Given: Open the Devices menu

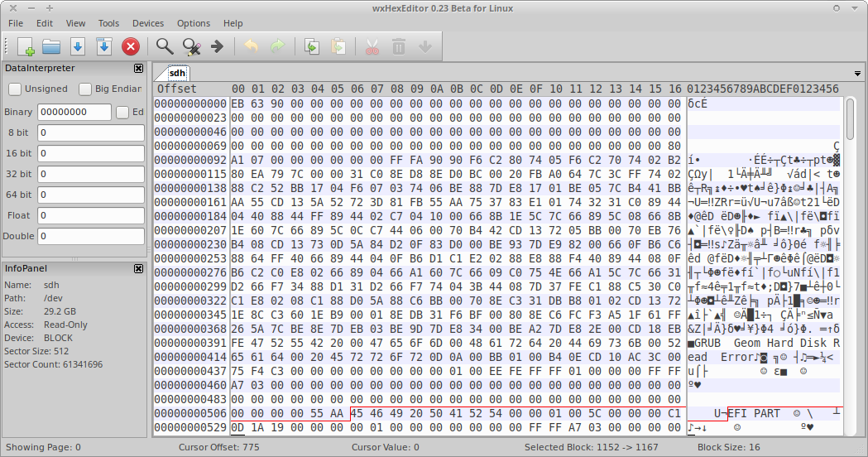Looking at the screenshot, I should coord(148,23).
